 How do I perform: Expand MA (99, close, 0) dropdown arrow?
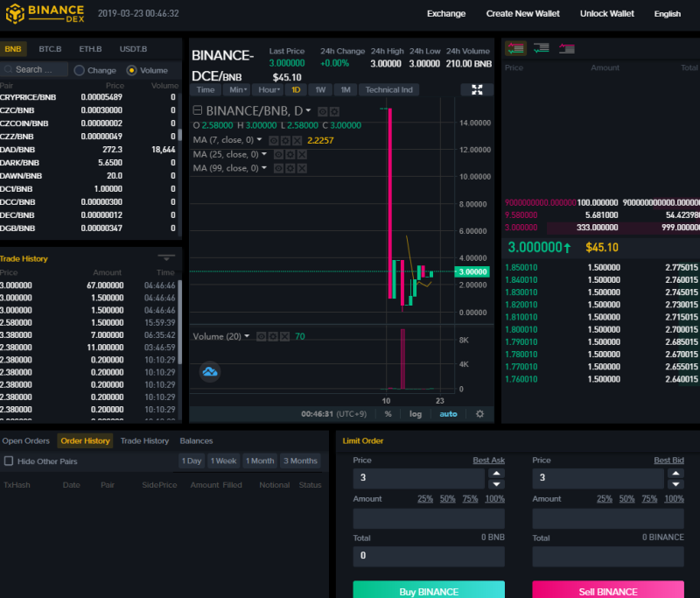point(264,168)
